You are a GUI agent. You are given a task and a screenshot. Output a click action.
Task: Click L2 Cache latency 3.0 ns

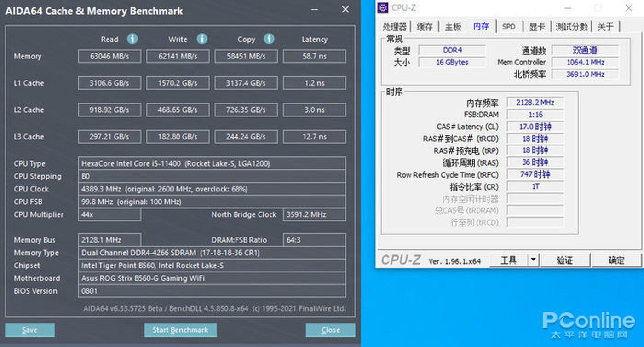pyautogui.click(x=315, y=110)
